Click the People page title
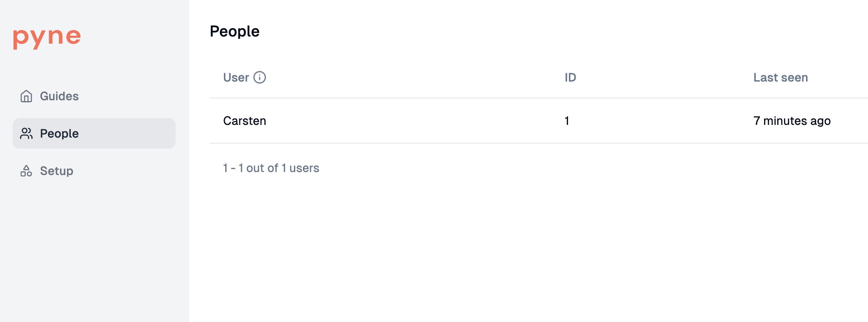Viewport: 868px width, 322px height. [x=235, y=31]
